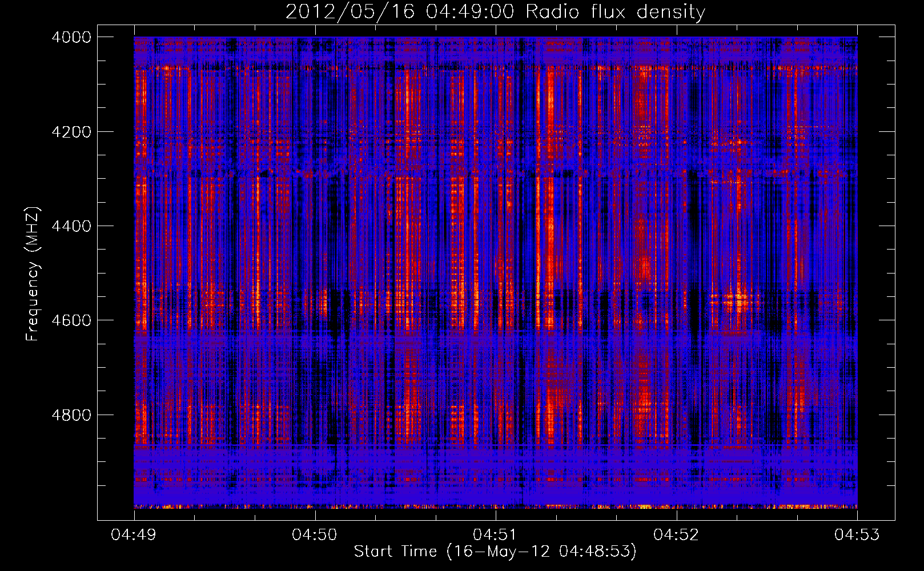
Task: Click the 04:49 time tick label
Action: coord(134,535)
